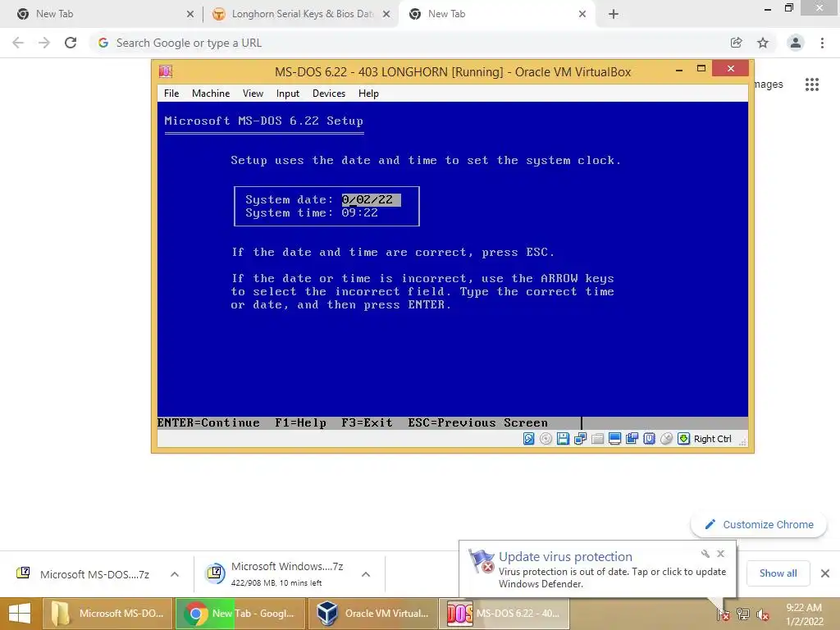Viewport: 840px width, 630px height.
Task: Open notification options wrench icon
Action: pyautogui.click(x=705, y=554)
